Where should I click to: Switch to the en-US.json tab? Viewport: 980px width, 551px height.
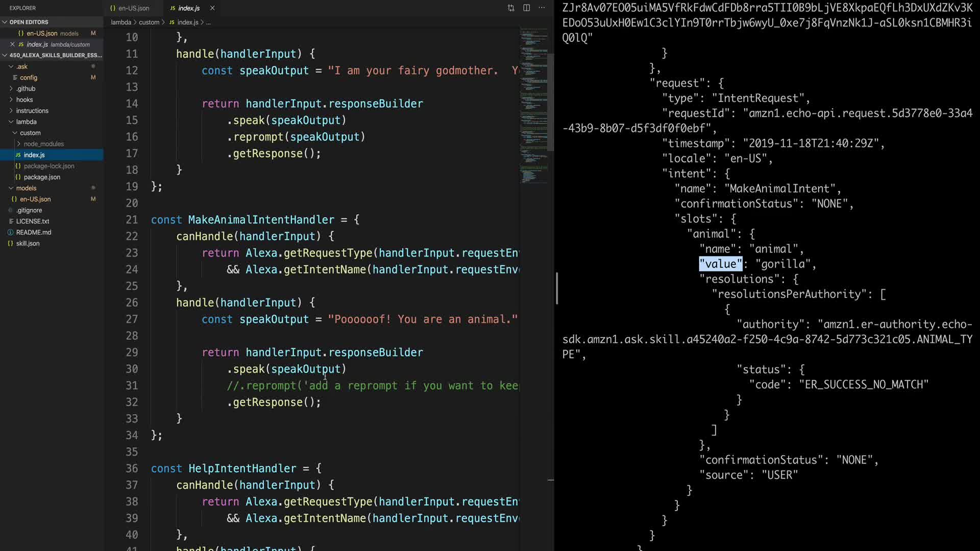133,8
